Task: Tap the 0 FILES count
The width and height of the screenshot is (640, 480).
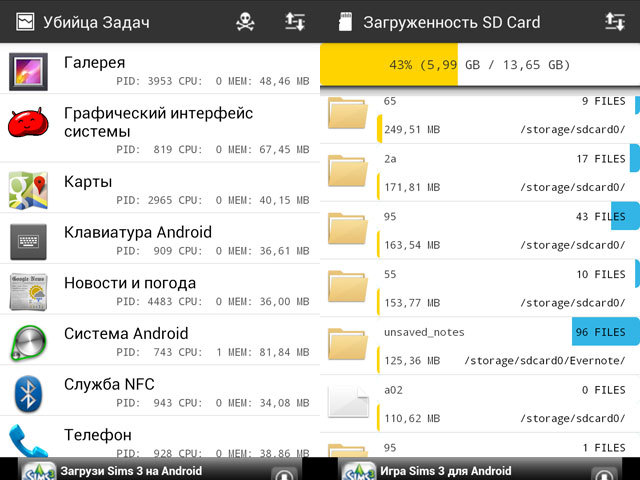Action: (x=604, y=390)
